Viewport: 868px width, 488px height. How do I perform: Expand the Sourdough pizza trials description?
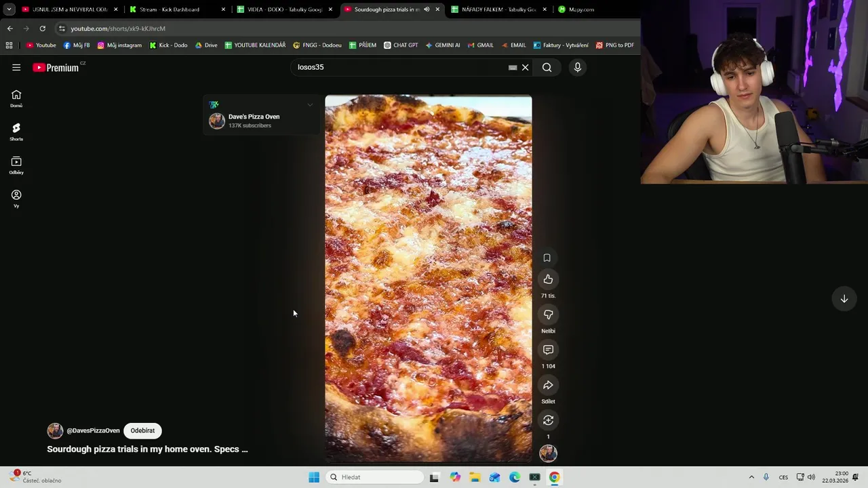(x=147, y=449)
